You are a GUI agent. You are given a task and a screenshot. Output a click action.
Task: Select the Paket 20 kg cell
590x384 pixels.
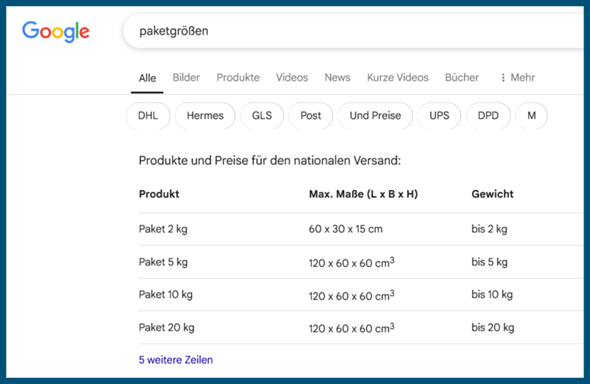166,328
